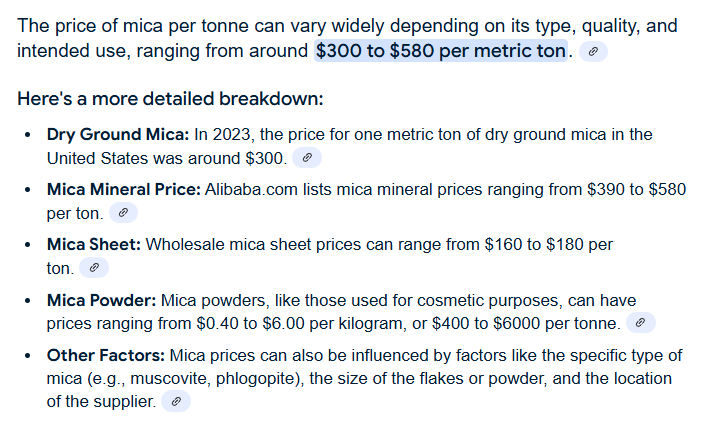Click highlighted text $300 to $580 per metric ton
This screenshot has width=715, height=435.
click(440, 51)
